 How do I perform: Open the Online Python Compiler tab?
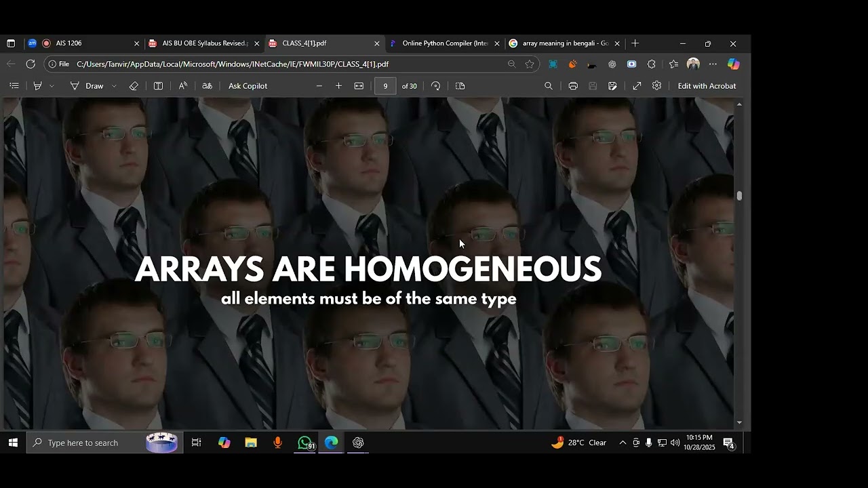[x=443, y=43]
